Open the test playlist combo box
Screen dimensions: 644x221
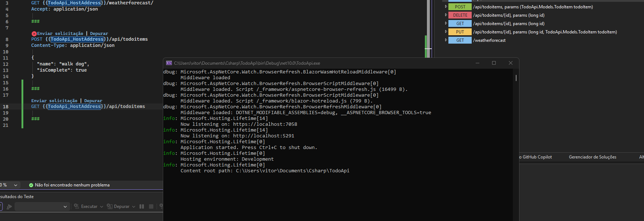(x=42, y=206)
